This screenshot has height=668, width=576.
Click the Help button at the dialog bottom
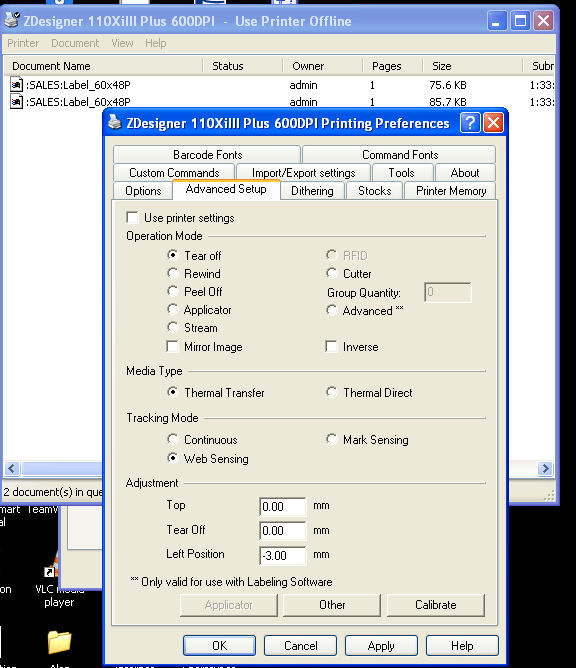pyautogui.click(x=462, y=646)
